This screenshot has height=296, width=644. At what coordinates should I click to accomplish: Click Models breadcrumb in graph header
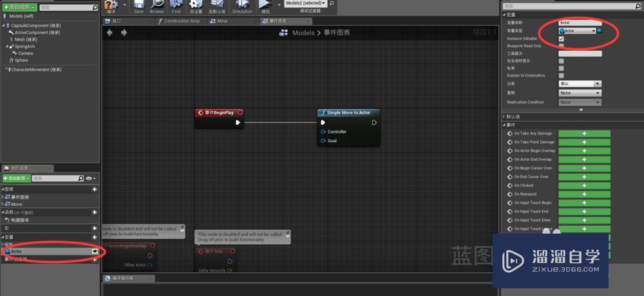click(303, 33)
